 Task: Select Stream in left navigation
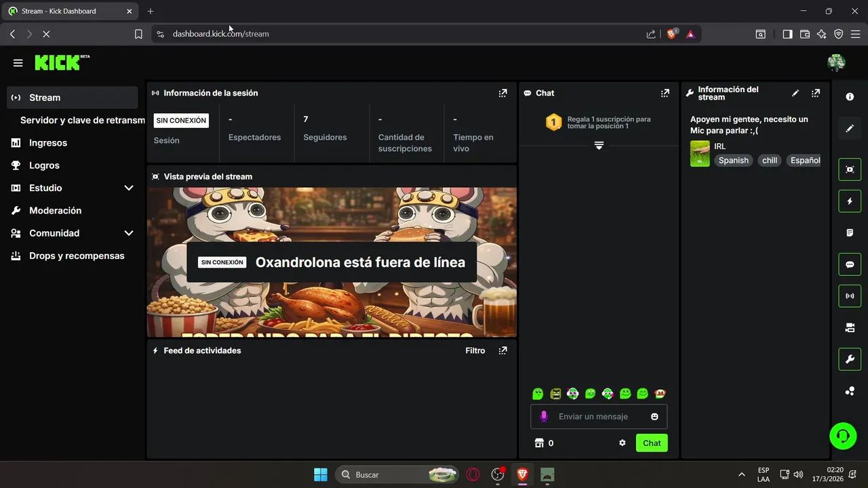click(73, 98)
